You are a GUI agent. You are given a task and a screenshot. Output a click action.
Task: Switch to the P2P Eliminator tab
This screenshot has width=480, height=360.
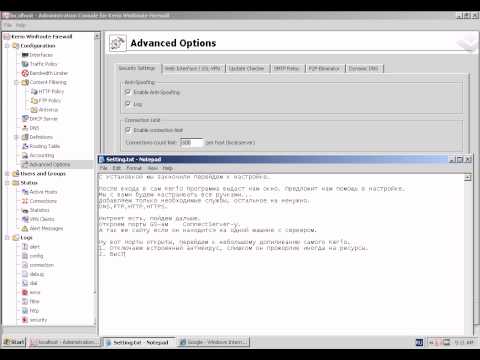pos(324,68)
